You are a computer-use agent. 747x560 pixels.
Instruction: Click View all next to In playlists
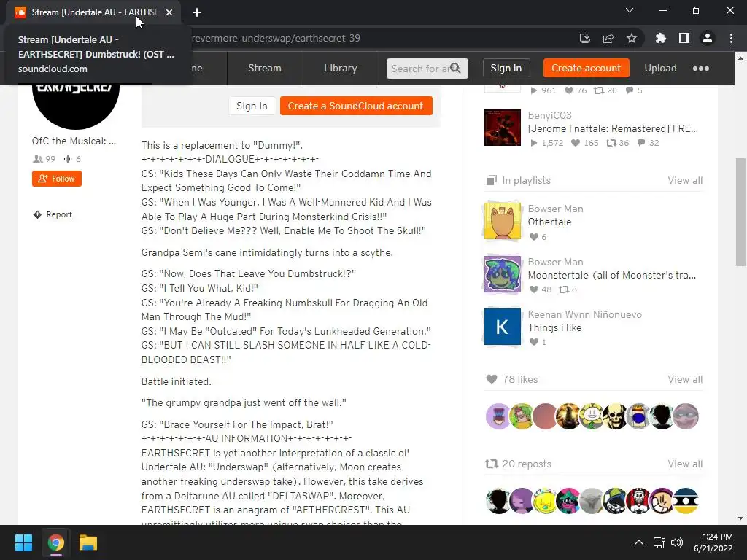(x=685, y=181)
